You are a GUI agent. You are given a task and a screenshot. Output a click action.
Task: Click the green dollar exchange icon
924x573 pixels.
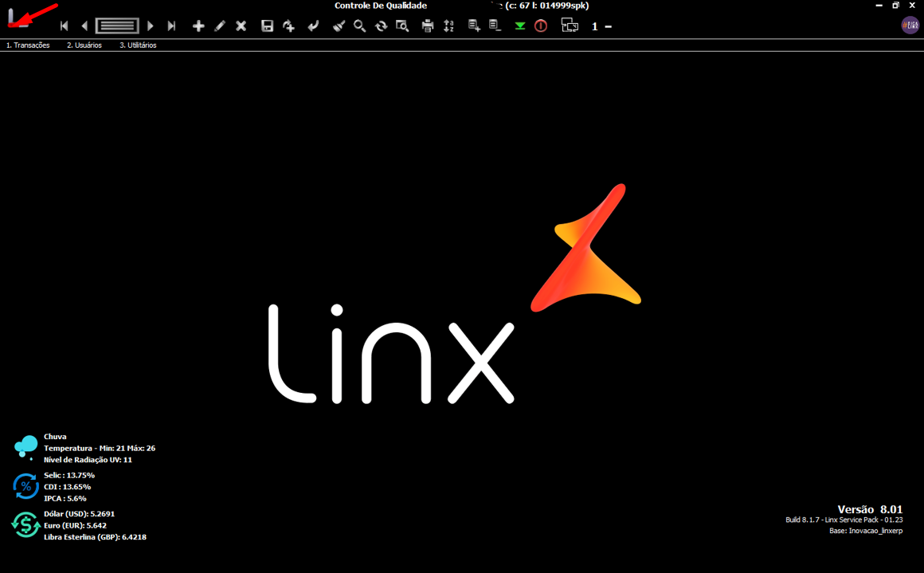[25, 524]
